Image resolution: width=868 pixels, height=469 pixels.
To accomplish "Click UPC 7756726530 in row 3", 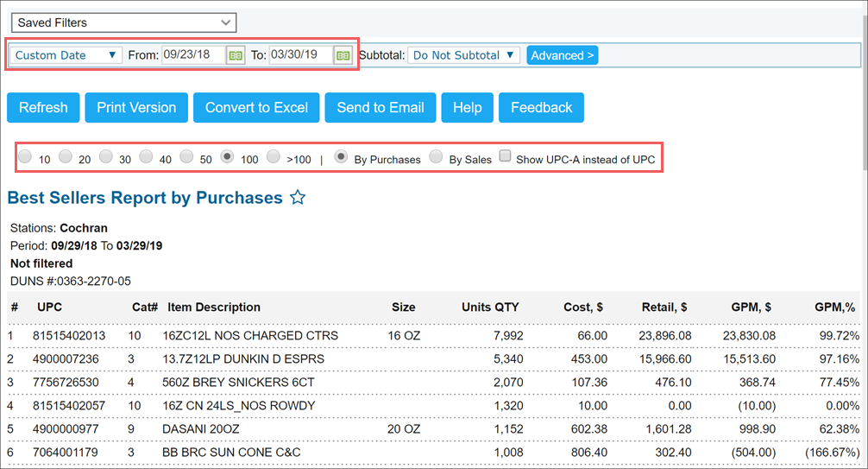I will [66, 383].
